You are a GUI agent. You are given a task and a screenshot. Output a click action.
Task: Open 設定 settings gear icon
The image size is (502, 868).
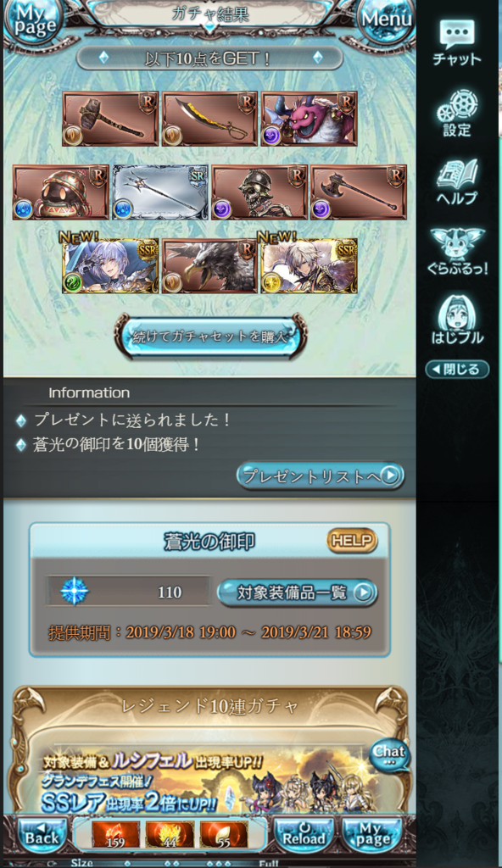[x=457, y=114]
